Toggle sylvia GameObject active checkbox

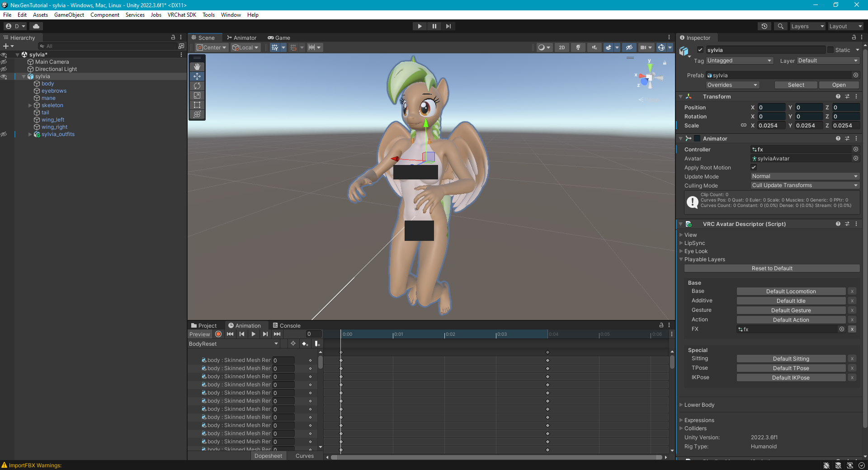(700, 50)
